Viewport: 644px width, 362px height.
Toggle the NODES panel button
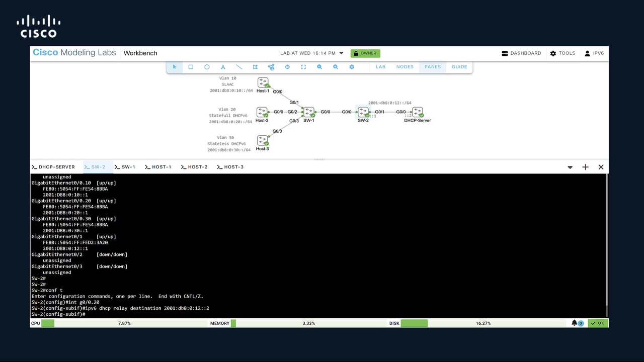405,67
